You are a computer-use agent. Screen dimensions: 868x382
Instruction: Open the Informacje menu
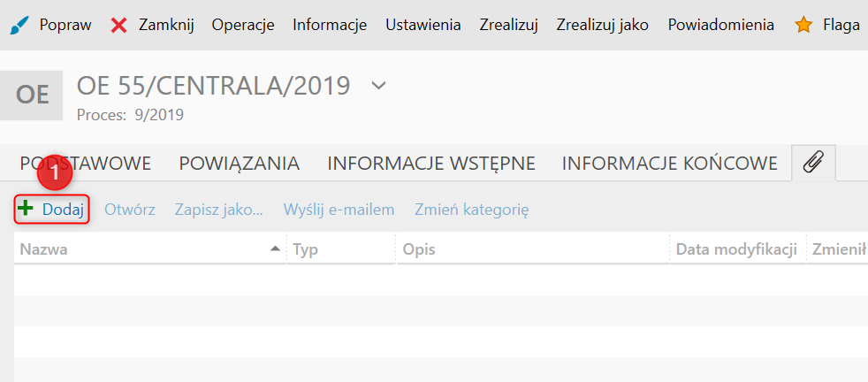coord(330,25)
